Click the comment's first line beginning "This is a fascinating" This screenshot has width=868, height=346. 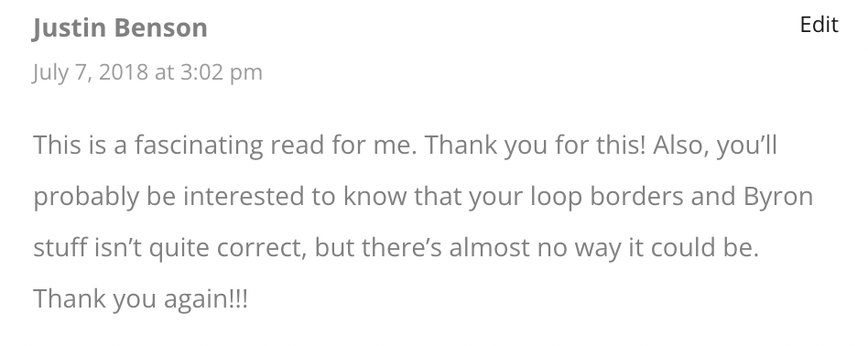tap(406, 146)
